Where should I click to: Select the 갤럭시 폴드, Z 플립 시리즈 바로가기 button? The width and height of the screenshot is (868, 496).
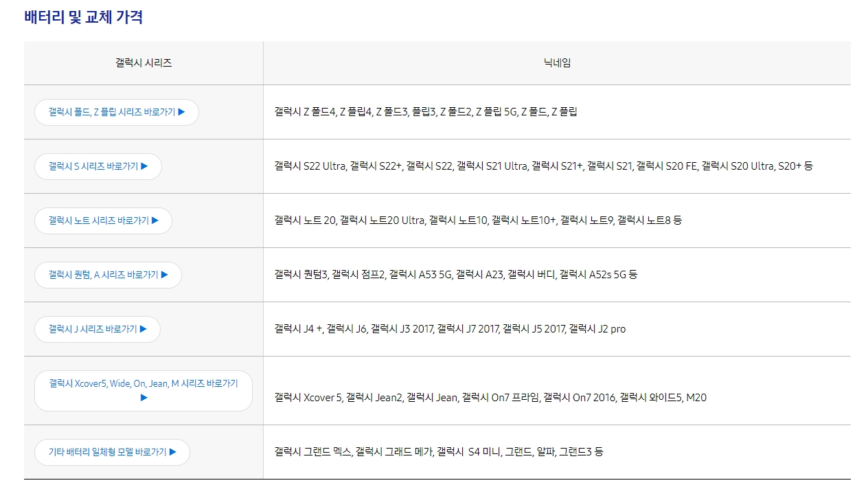(x=115, y=112)
